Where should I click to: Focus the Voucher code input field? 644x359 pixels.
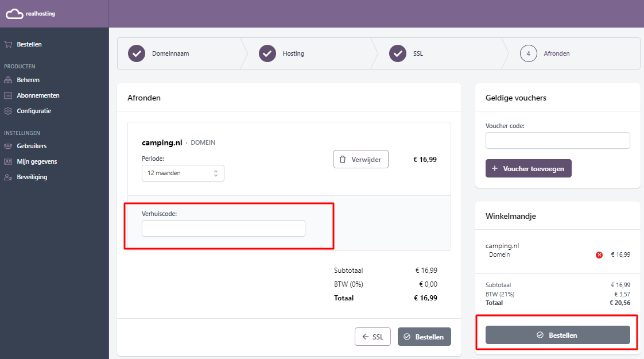pos(557,140)
